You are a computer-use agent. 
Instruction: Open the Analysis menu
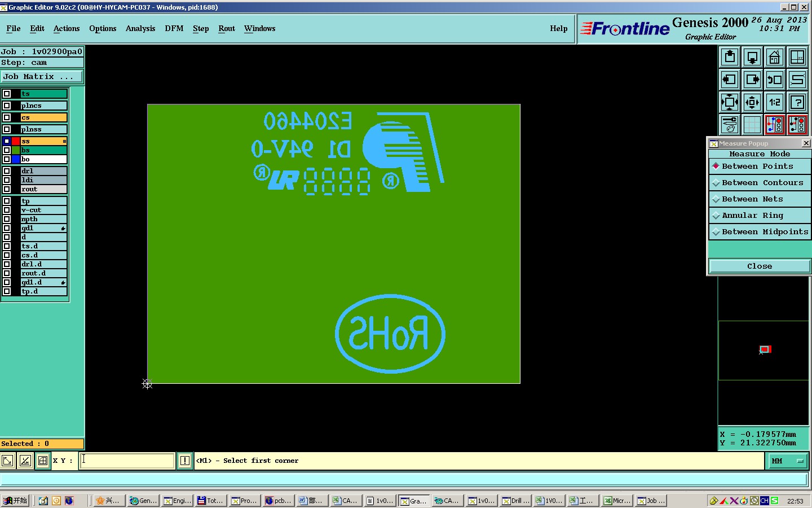(x=140, y=29)
